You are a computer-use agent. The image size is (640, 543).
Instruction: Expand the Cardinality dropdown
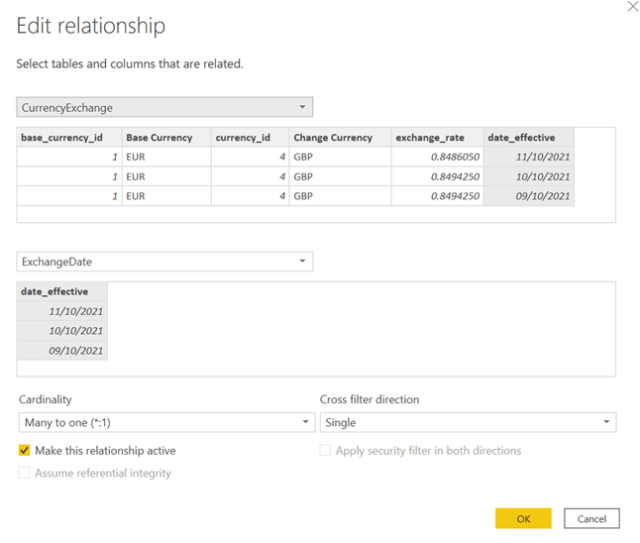pos(166,423)
